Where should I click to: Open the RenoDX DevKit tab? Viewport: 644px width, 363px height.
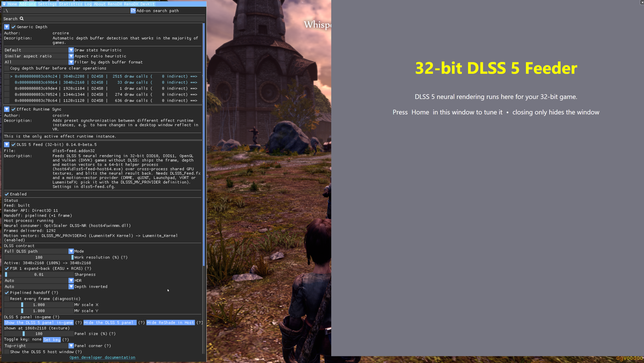click(139, 4)
